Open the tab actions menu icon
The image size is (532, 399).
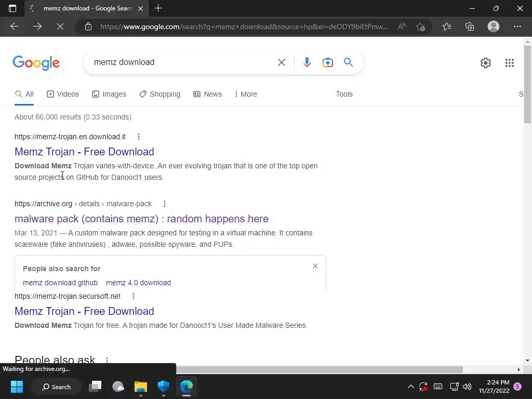click(x=12, y=8)
